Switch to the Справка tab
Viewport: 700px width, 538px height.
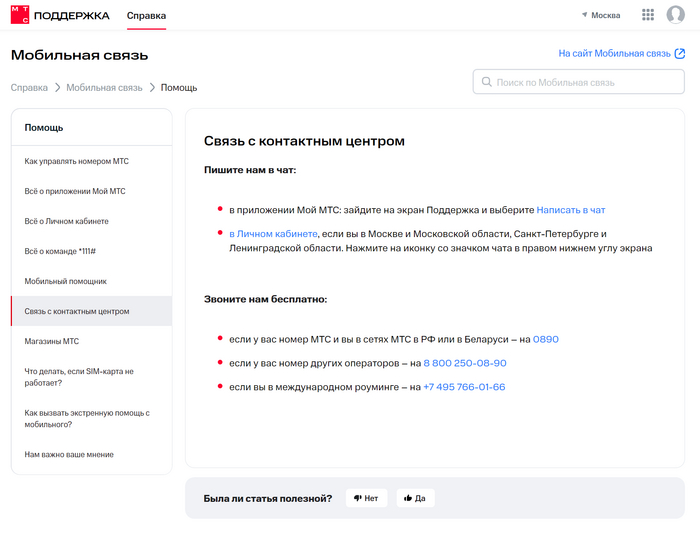tap(146, 16)
